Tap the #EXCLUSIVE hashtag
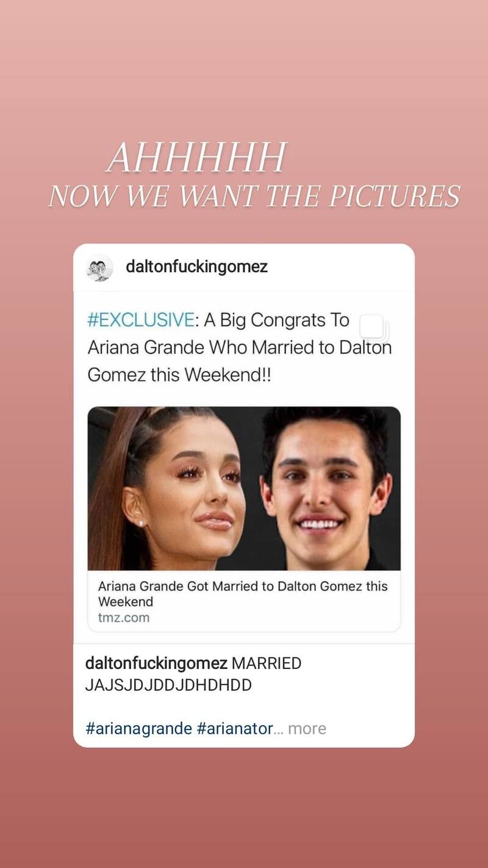This screenshot has height=868, width=488. [140, 320]
